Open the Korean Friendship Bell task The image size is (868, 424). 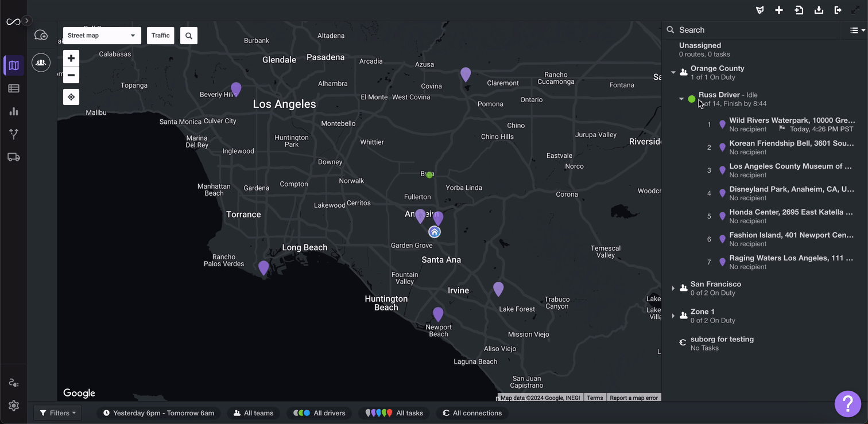click(781, 147)
